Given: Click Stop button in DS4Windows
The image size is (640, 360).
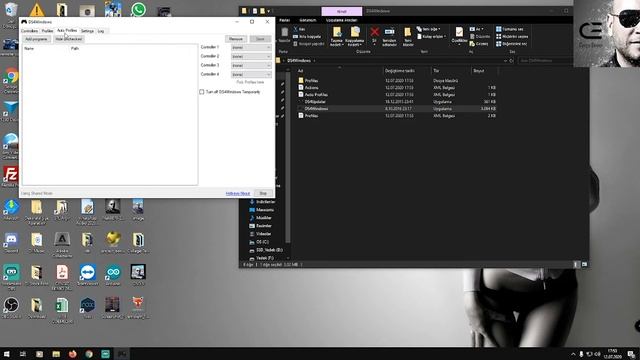Looking at the screenshot, I should point(263,193).
